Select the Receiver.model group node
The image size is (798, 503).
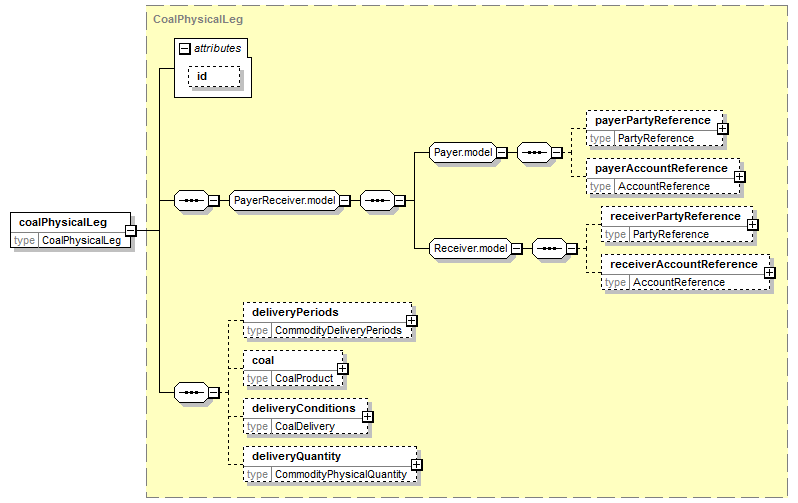pos(471,248)
